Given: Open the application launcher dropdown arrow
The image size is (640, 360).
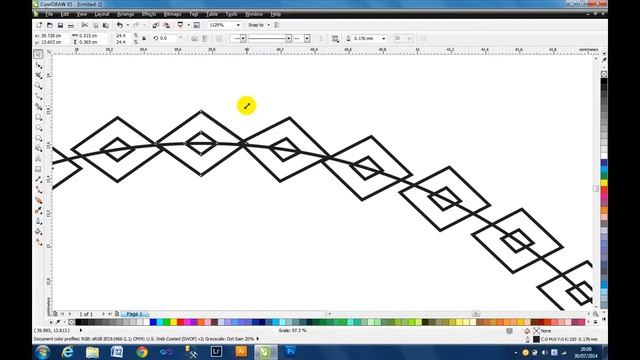Looking at the screenshot, I should coord(189,25).
